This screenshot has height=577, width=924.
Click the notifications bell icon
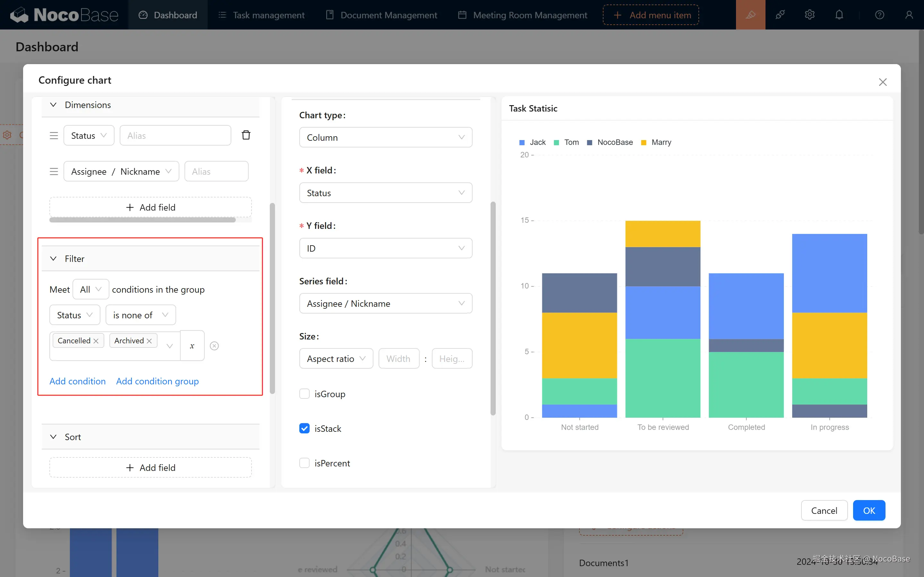[x=839, y=15]
